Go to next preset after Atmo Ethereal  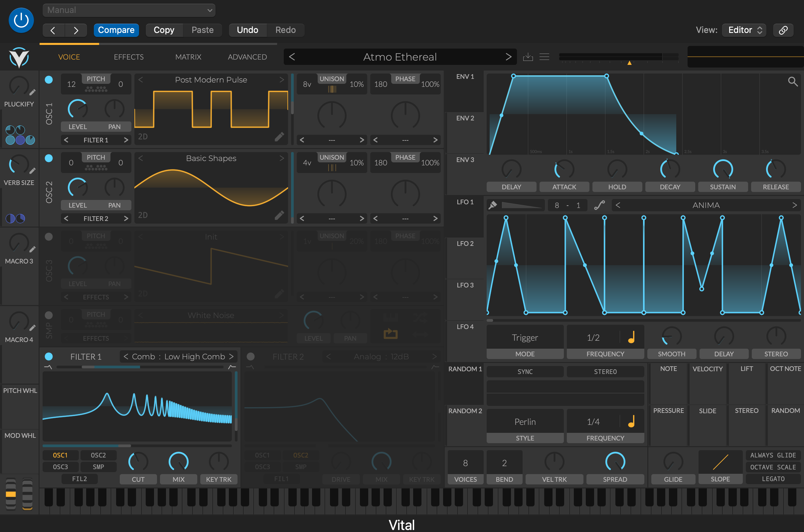[508, 57]
